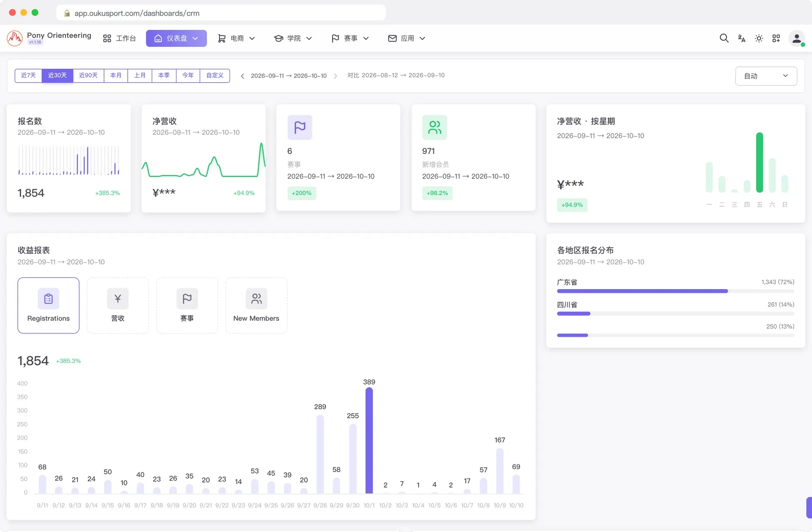812x532 pixels.
Task: Switch to the 赛事 report tab with flag
Action: coord(187,306)
